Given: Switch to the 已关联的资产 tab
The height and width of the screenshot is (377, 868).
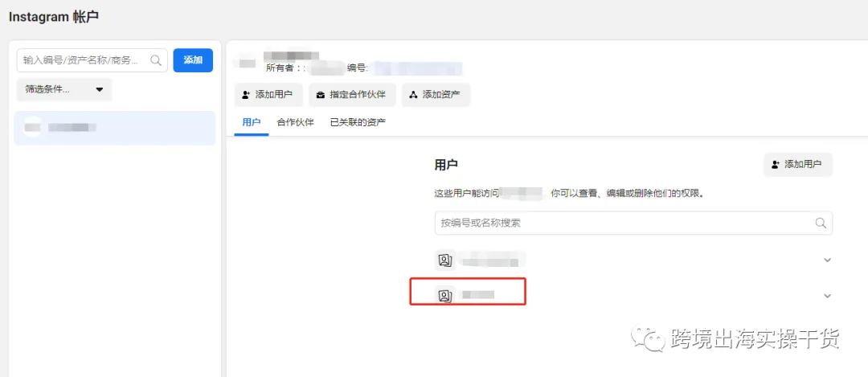Looking at the screenshot, I should [358, 122].
